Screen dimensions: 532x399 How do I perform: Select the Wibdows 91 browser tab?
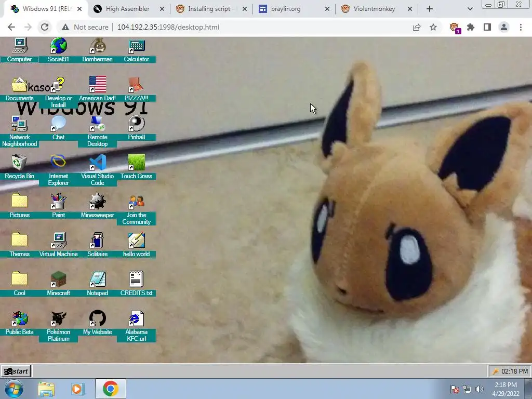[x=46, y=9]
